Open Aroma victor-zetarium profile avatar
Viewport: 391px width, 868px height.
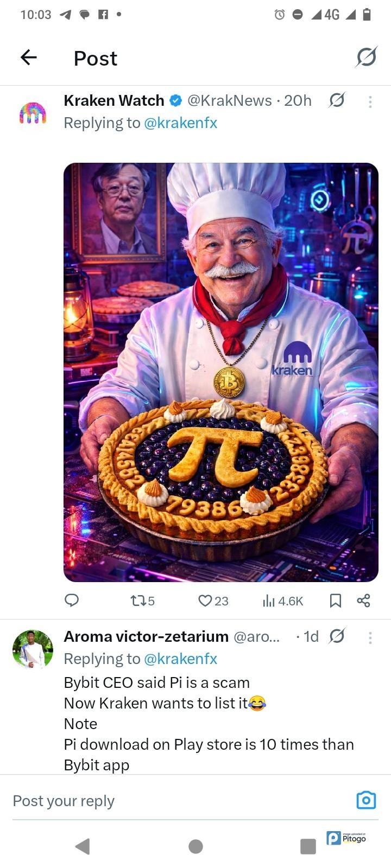pos(33,649)
